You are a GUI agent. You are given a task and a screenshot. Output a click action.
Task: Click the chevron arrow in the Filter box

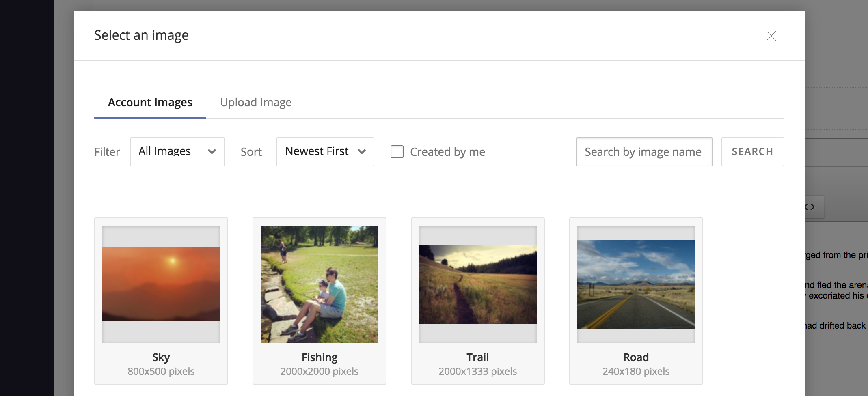pyautogui.click(x=212, y=152)
